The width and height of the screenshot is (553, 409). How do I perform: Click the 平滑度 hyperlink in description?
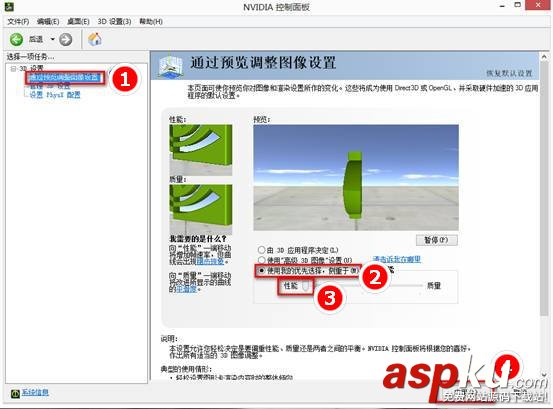186,289
